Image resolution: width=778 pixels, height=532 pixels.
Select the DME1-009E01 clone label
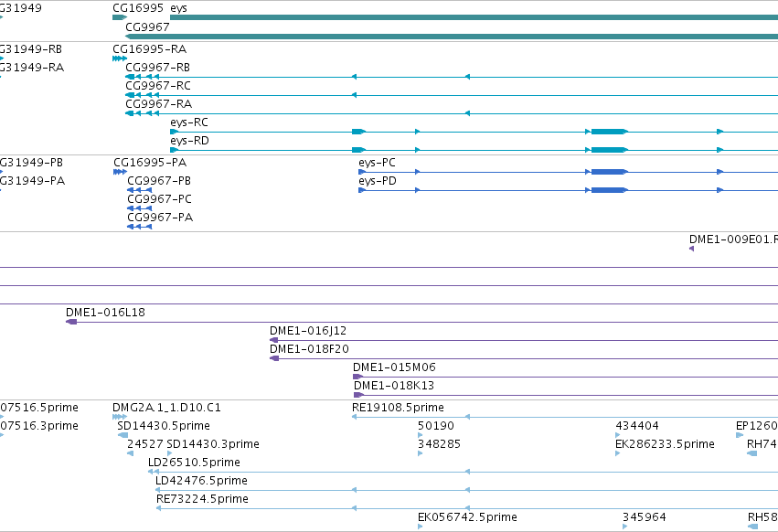(x=733, y=239)
